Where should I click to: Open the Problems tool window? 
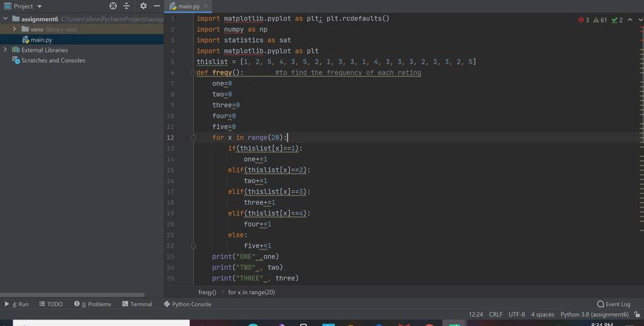(x=92, y=304)
